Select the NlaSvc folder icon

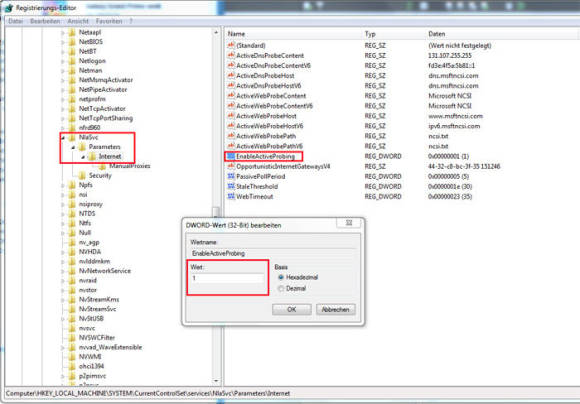(72, 137)
